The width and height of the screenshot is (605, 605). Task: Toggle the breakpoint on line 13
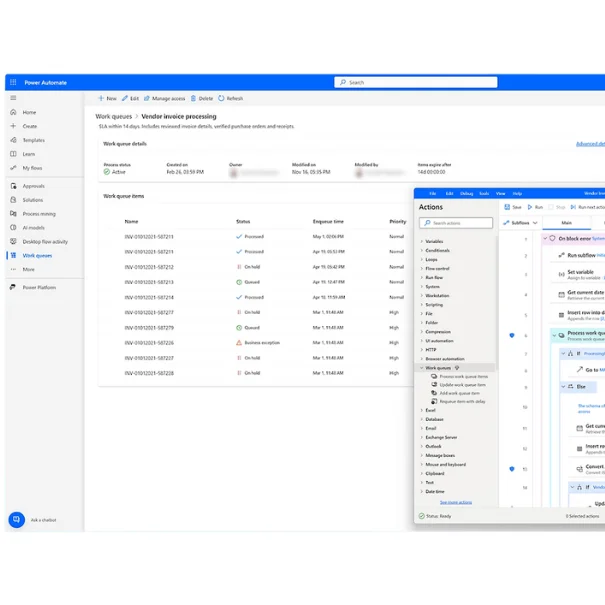tap(512, 469)
